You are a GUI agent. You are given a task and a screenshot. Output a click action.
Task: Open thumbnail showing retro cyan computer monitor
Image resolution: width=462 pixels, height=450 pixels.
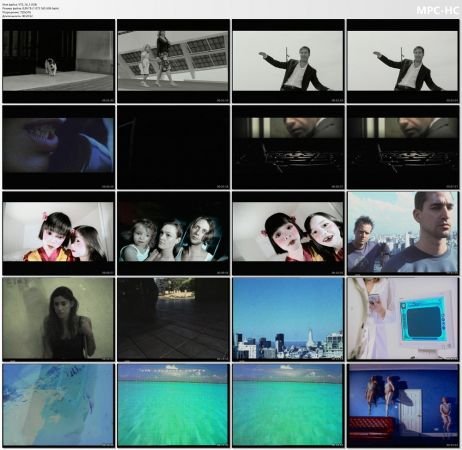(x=403, y=319)
